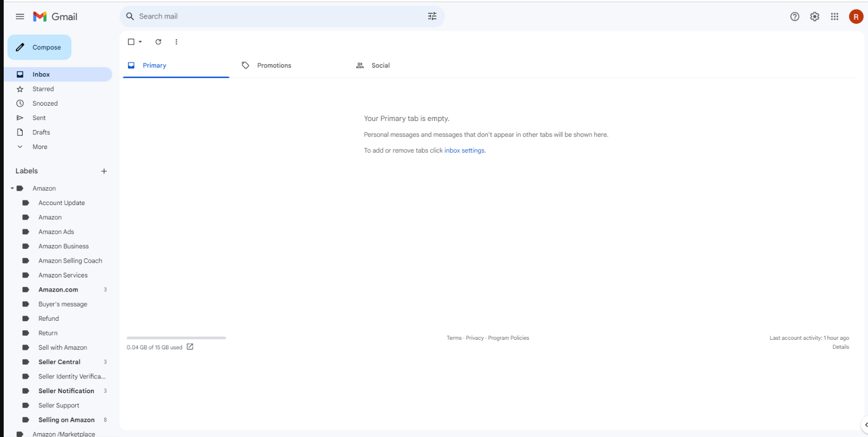Open the More options three-dot menu
The width and height of the screenshot is (868, 437).
pyautogui.click(x=177, y=42)
